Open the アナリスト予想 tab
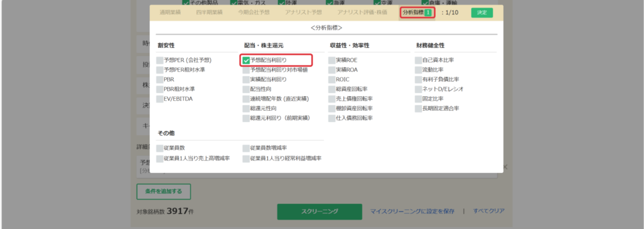The height and width of the screenshot is (229, 644). (303, 13)
